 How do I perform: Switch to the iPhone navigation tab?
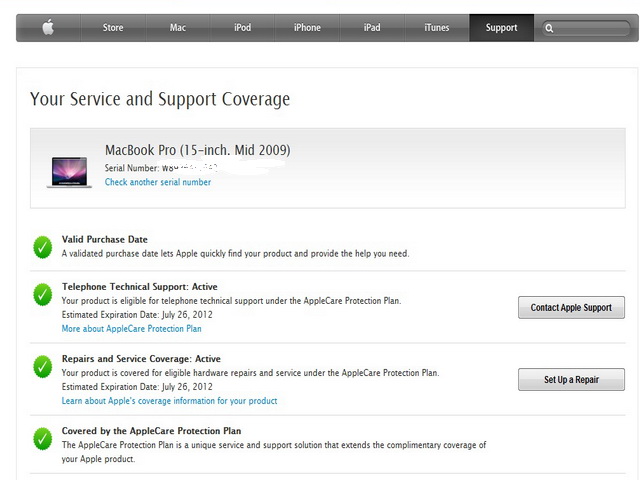pos(307,28)
